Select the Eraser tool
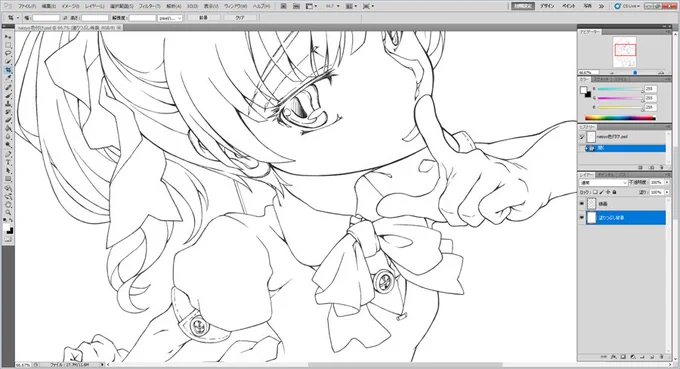Image resolution: width=680 pixels, height=369 pixels. click(x=8, y=121)
